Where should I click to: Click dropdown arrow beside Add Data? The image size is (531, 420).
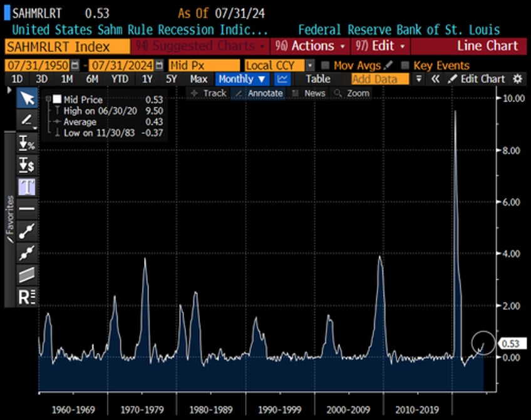tap(418, 79)
